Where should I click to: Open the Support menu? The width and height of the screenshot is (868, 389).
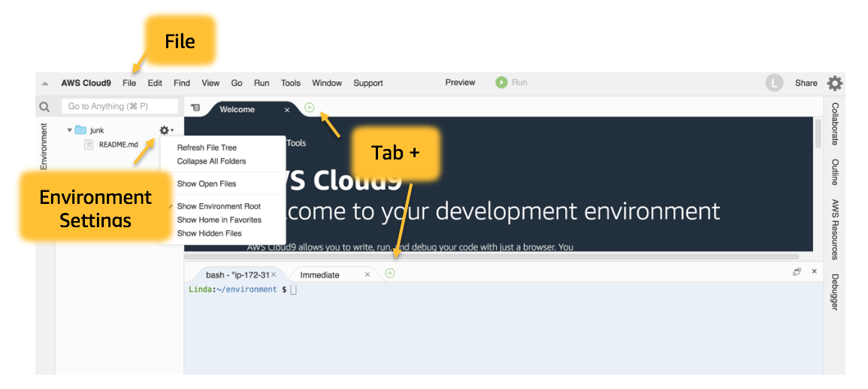[x=368, y=83]
